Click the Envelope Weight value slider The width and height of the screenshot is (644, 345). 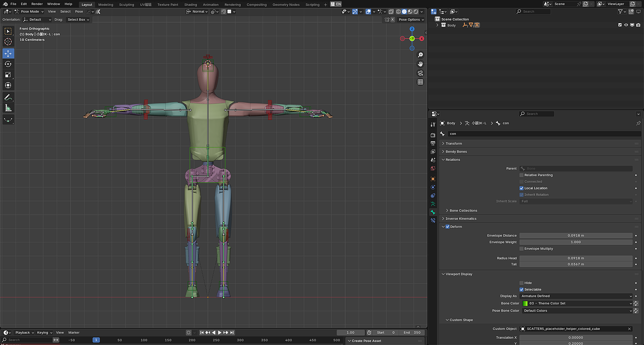[x=576, y=242]
